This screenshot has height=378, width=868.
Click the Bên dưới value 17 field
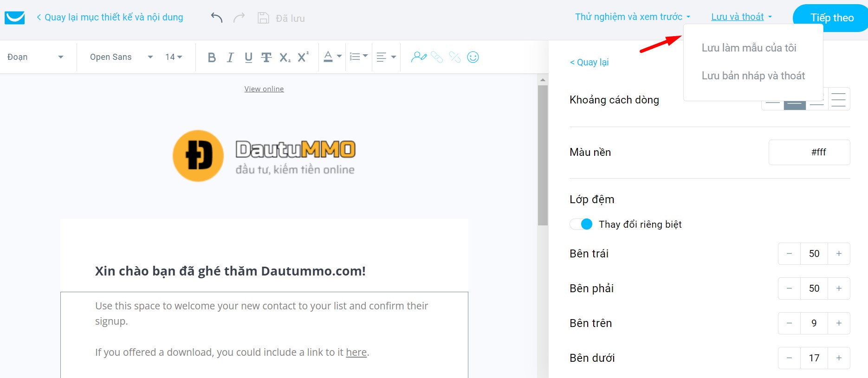pyautogui.click(x=814, y=358)
